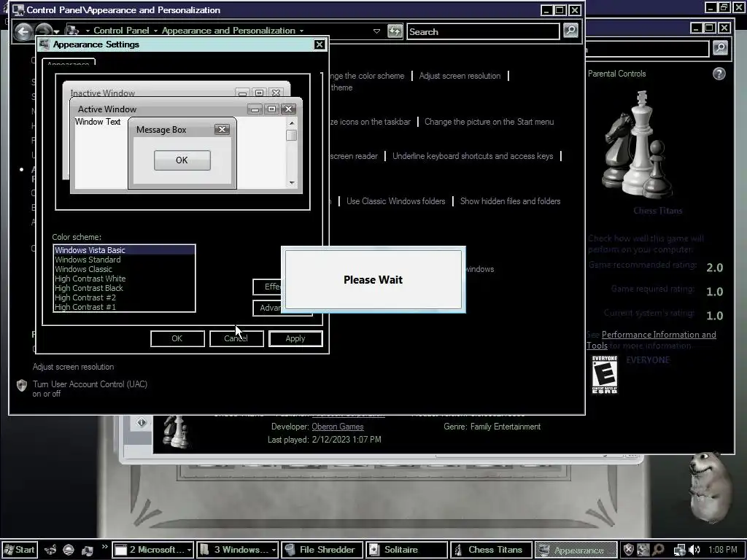
Task: Click the security shield tray icon
Action: (628, 550)
